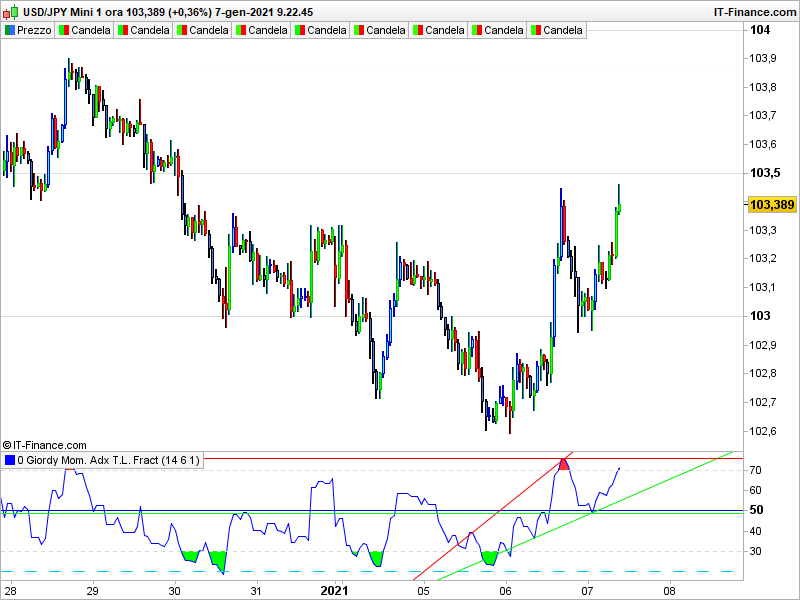Click the 103,9 price axis label

click(x=763, y=58)
